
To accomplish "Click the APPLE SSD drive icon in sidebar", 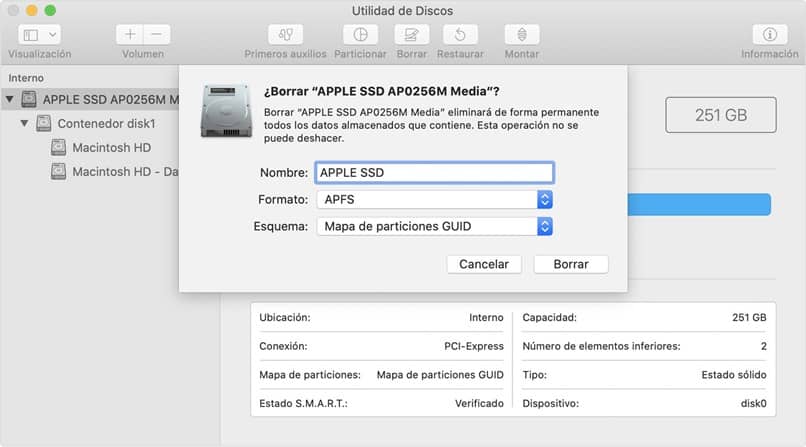I will (x=29, y=99).
